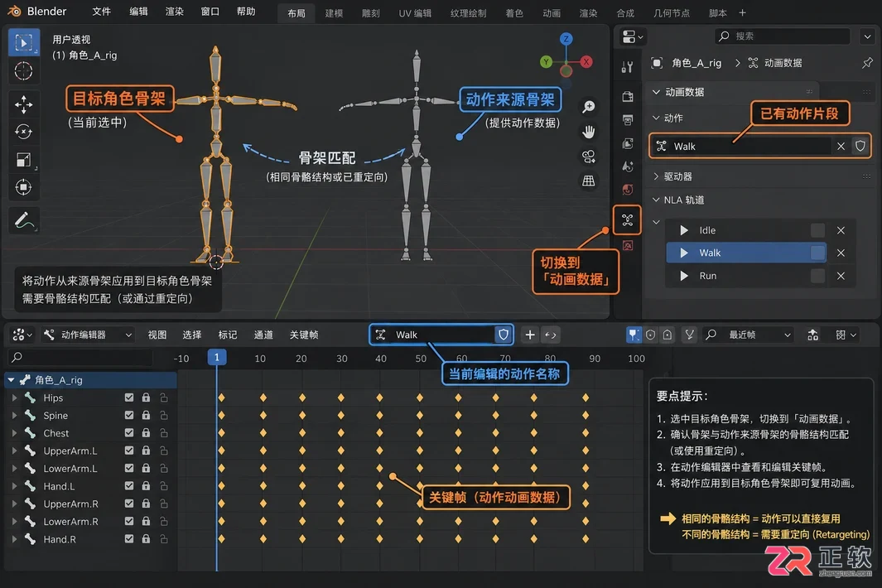This screenshot has width=882, height=588.
Task: Open the 动作编辑器 mode dropdown
Action: point(89,335)
